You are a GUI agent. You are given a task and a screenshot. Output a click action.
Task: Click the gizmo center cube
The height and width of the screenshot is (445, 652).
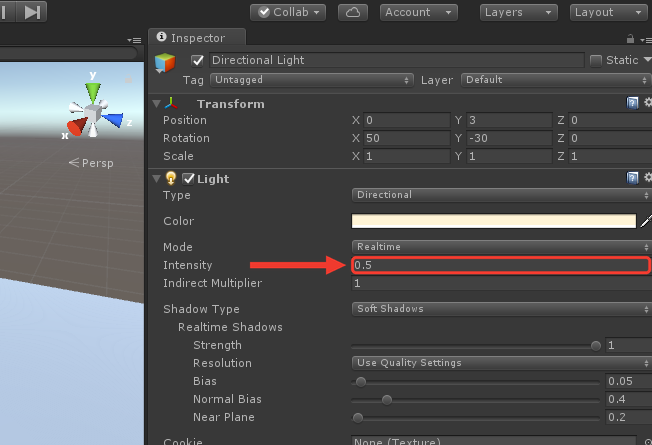92,113
